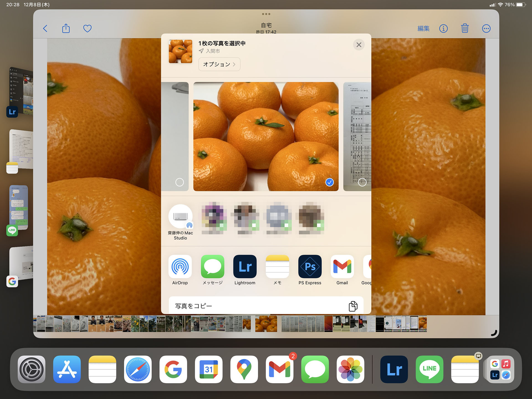The width and height of the screenshot is (532, 399).
Task: Select AirDrop in the share sheet
Action: click(180, 267)
